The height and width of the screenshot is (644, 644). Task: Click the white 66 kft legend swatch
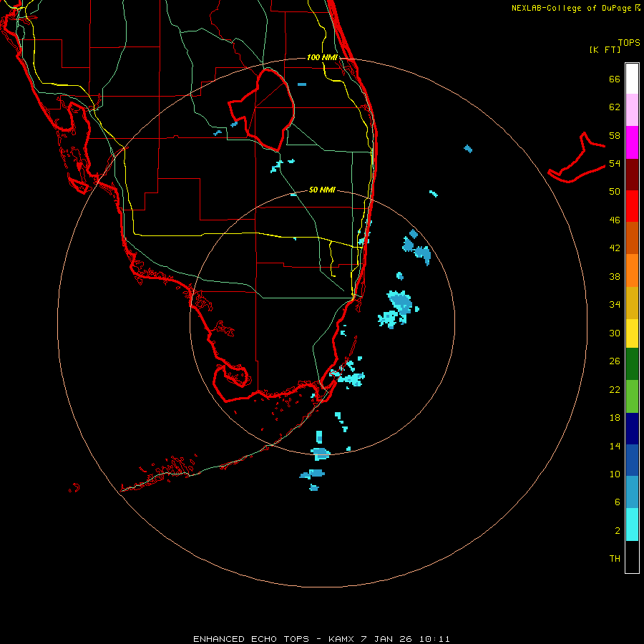pos(632,79)
